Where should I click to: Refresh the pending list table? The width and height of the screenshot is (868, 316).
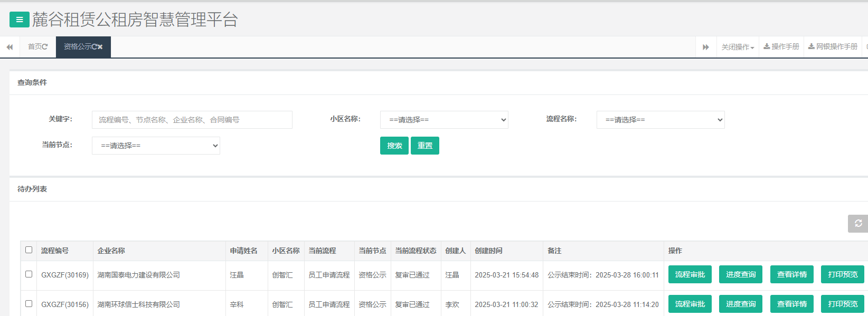click(858, 223)
